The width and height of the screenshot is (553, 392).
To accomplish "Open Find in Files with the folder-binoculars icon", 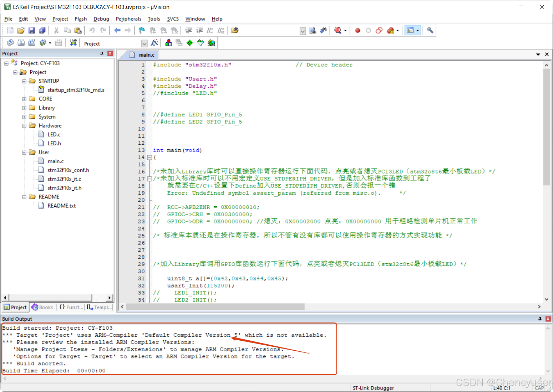I will (235, 31).
